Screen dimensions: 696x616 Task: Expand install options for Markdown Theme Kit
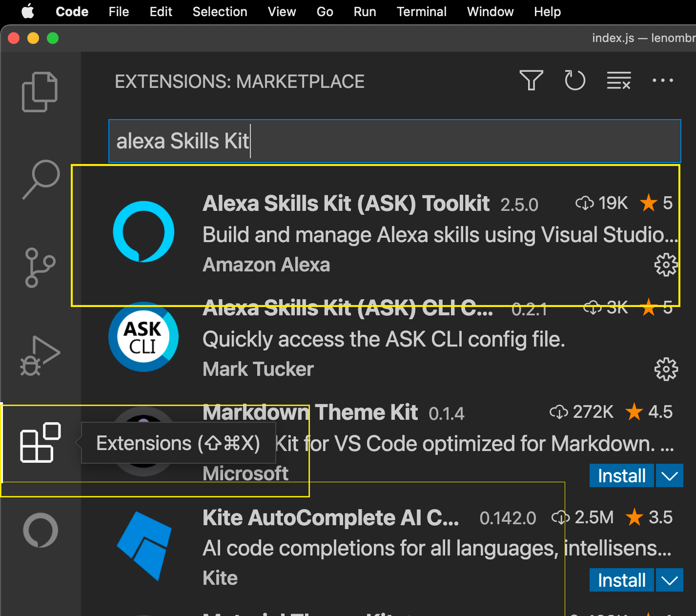[x=669, y=475]
